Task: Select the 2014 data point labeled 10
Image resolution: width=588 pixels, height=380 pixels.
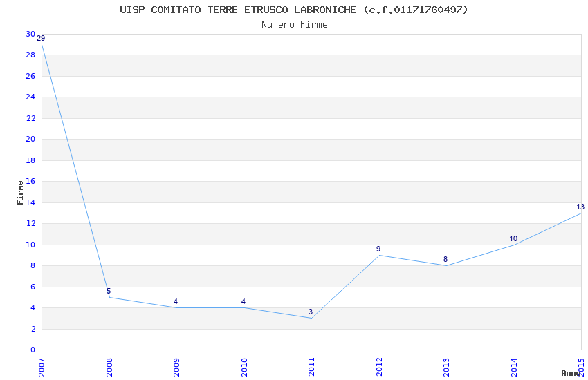Action: (x=514, y=245)
